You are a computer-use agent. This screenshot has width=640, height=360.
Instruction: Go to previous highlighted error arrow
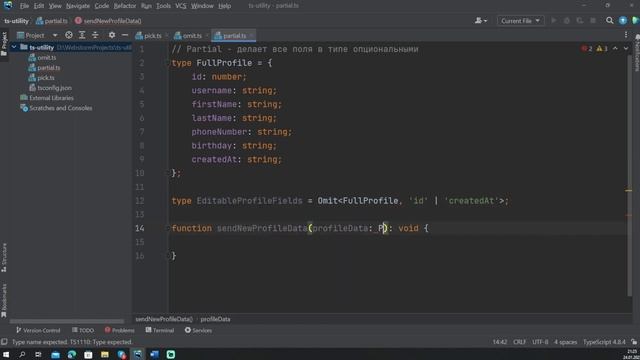point(615,49)
